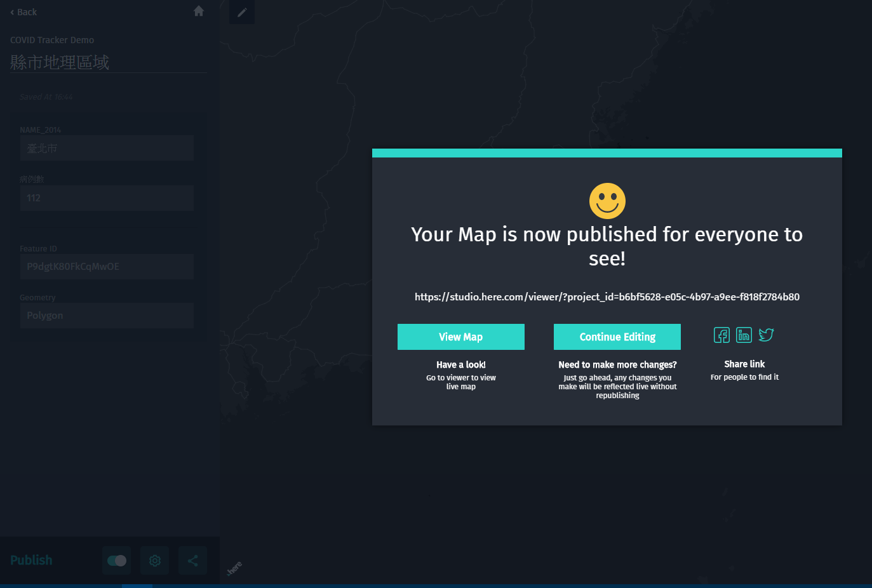Click the View Map button
The image size is (872, 588).
pyautogui.click(x=461, y=337)
